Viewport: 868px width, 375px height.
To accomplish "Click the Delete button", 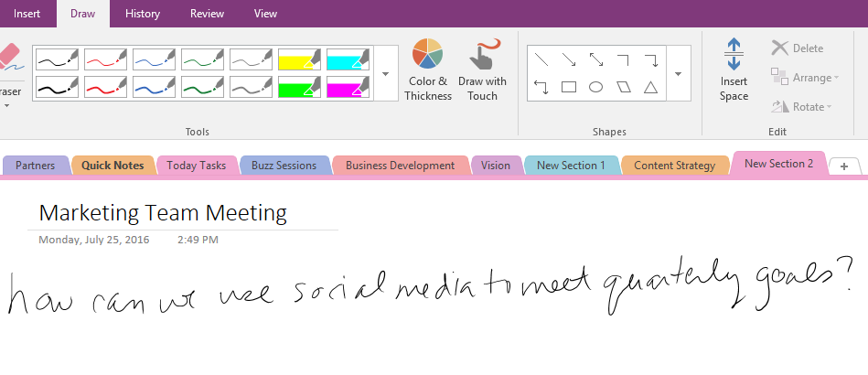I will 798,48.
